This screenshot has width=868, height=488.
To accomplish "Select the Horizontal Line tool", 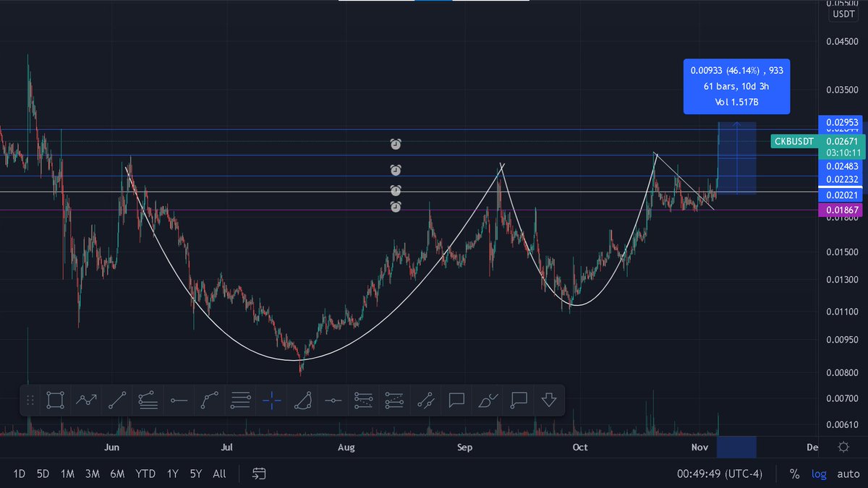I will (333, 400).
